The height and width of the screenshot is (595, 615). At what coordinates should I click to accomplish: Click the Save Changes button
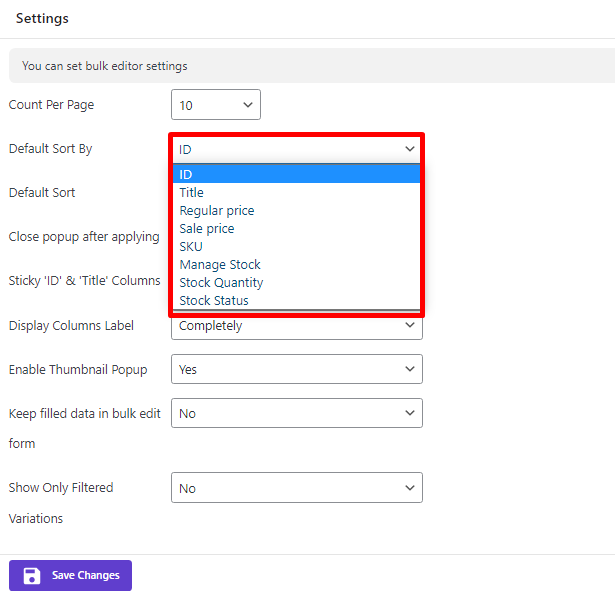click(71, 575)
